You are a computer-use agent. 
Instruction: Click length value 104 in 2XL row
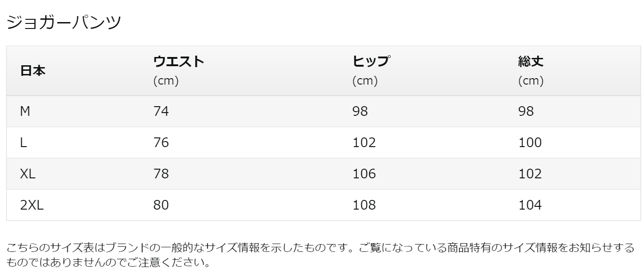click(x=530, y=205)
